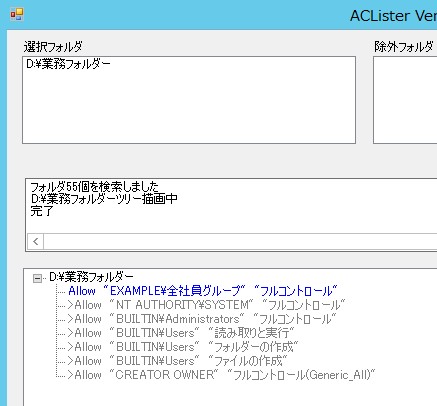
Task: Click the left arrow of log scrollbar
Action: click(36, 241)
